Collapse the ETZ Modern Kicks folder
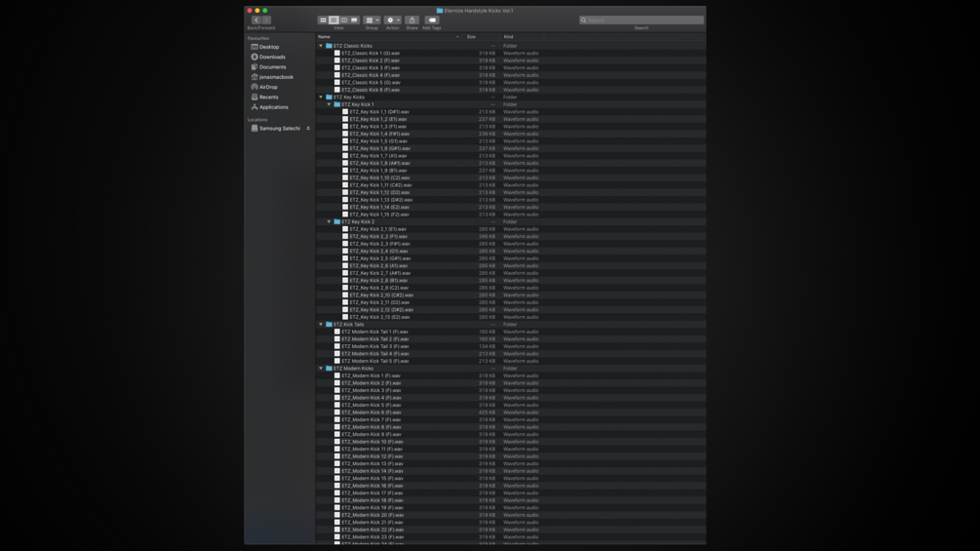 (321, 369)
